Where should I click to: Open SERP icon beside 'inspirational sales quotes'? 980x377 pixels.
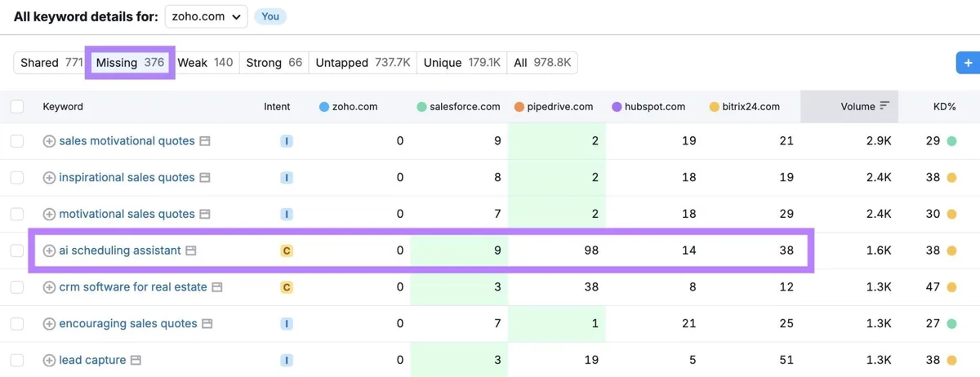click(205, 178)
